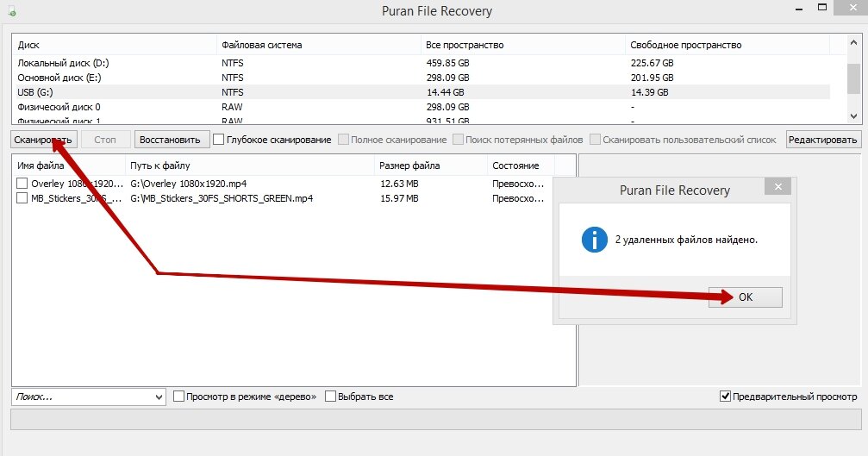Viewport: 868px width, 456px height.
Task: Sort by the Имя файла column header
Action: coord(69,166)
